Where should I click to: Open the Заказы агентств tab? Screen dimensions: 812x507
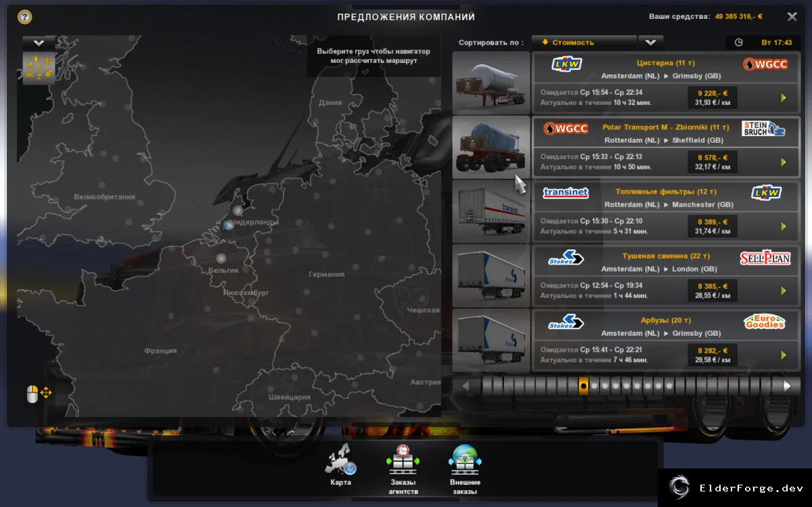coord(404,469)
